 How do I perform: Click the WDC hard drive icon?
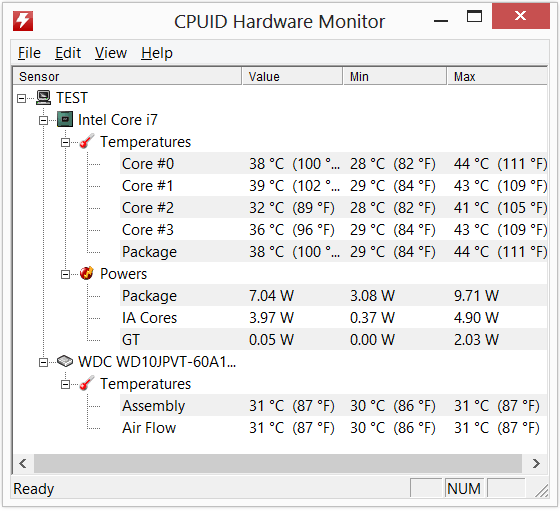click(x=65, y=361)
